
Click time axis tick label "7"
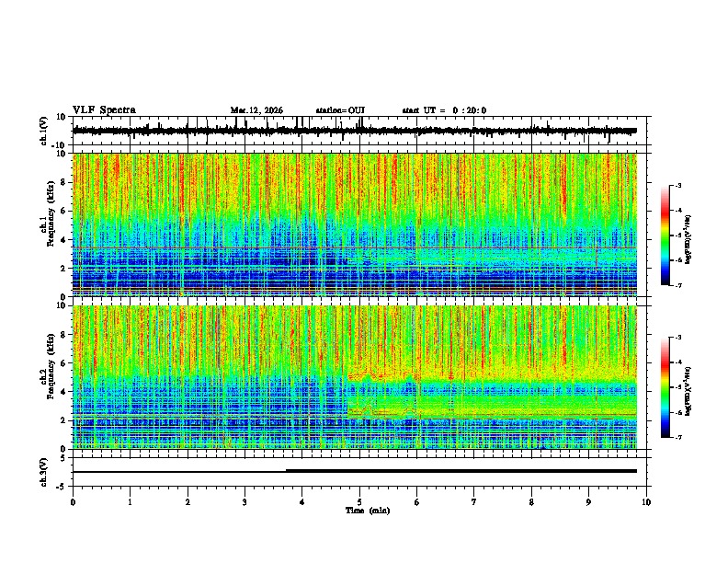474,502
